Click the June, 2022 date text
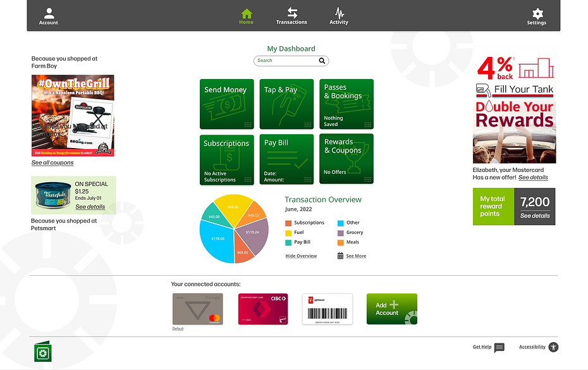The width and height of the screenshot is (588, 370). pyautogui.click(x=298, y=209)
